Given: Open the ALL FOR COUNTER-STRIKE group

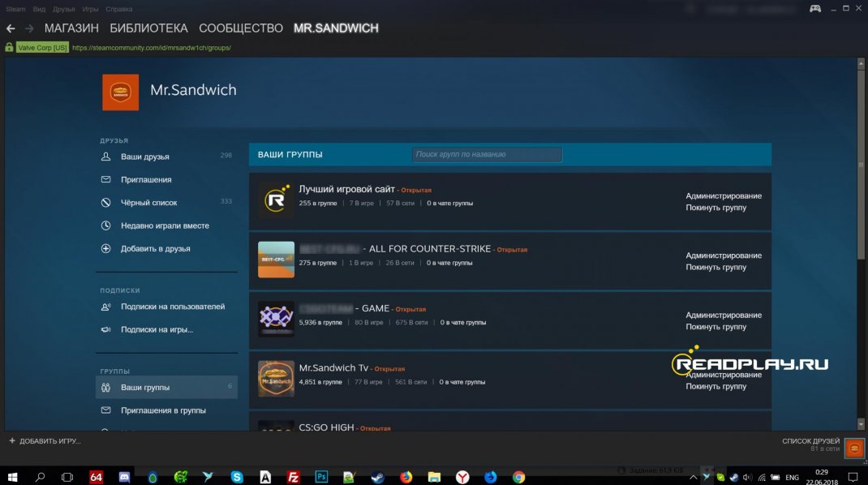Looking at the screenshot, I should pyautogui.click(x=395, y=249).
